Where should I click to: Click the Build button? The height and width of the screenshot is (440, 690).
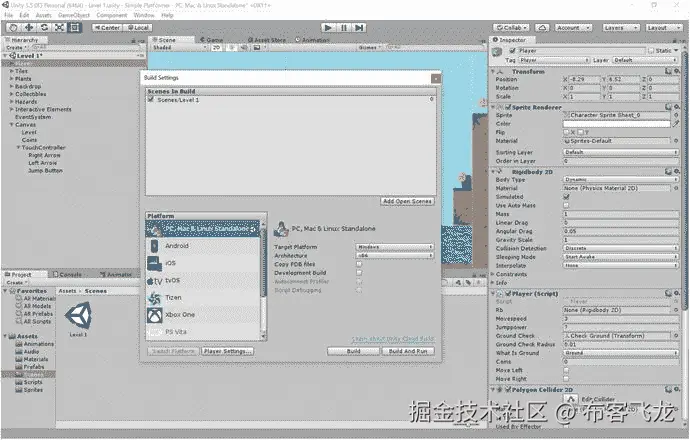point(353,351)
